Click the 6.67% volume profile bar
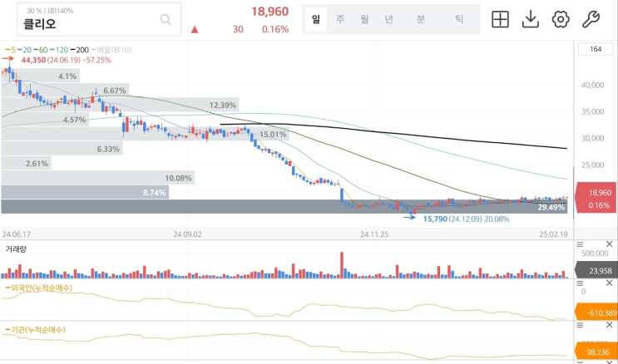The height and width of the screenshot is (364, 618). pos(65,91)
